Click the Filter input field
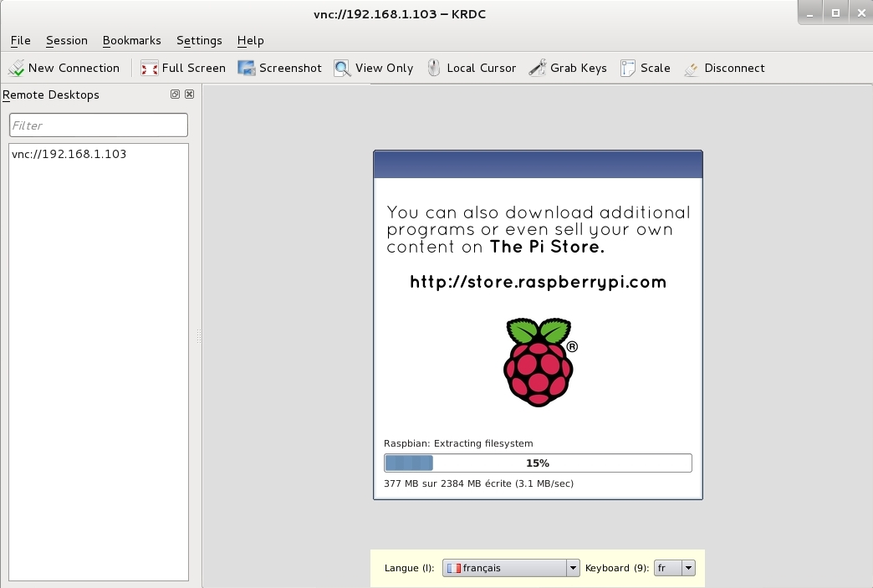 (99, 125)
